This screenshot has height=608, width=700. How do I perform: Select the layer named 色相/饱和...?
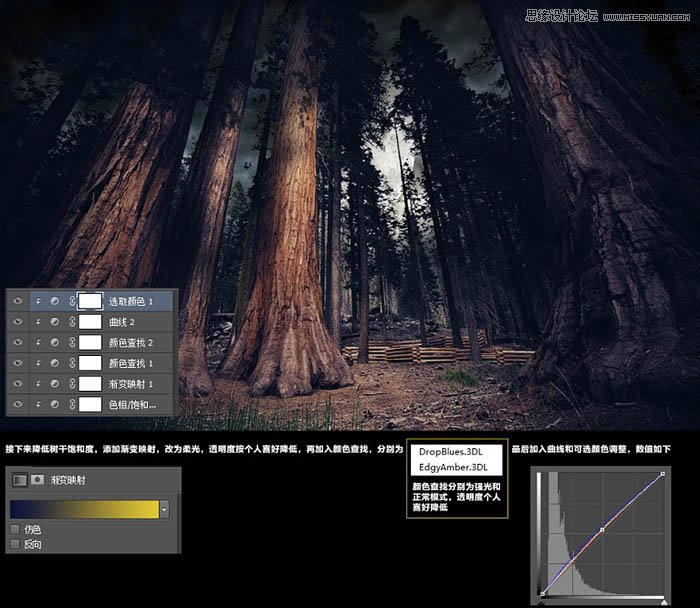click(x=133, y=405)
